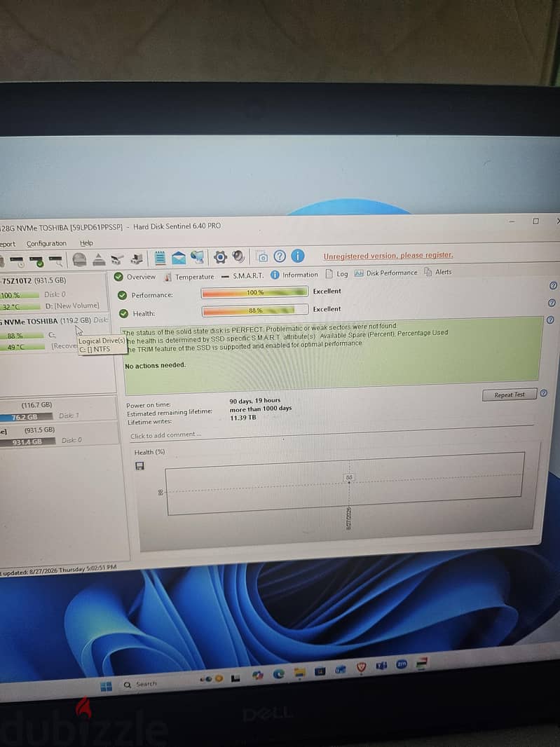The image size is (560, 747).
Task: Switch to the Overview tab
Action: pyautogui.click(x=135, y=277)
